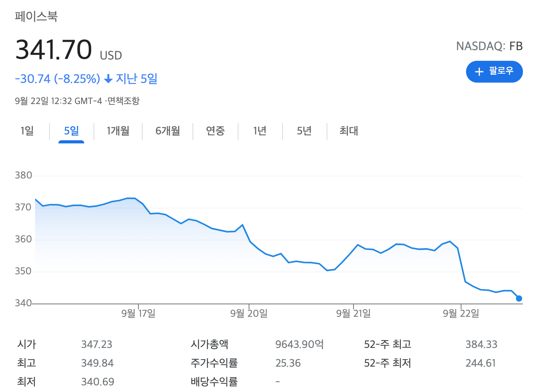
Task: Click the 9월 17일 axis label
Action: click(x=138, y=313)
